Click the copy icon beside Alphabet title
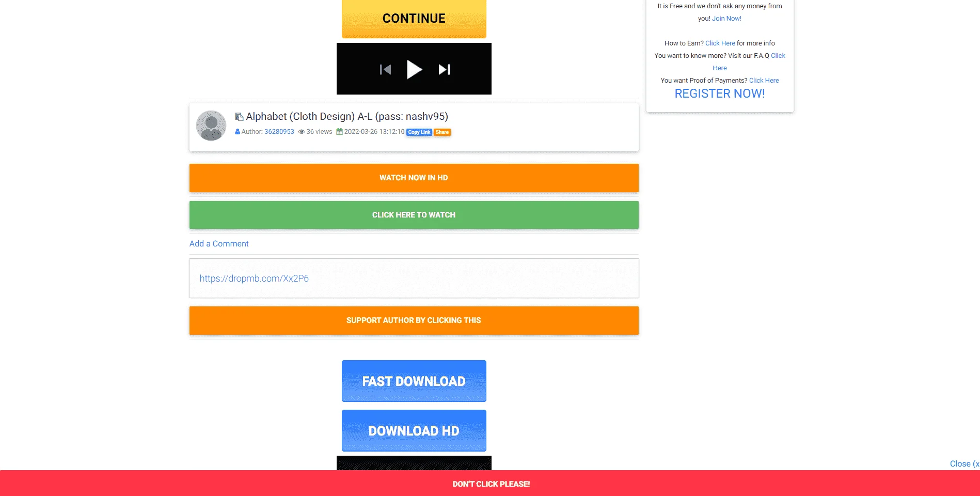 tap(239, 117)
